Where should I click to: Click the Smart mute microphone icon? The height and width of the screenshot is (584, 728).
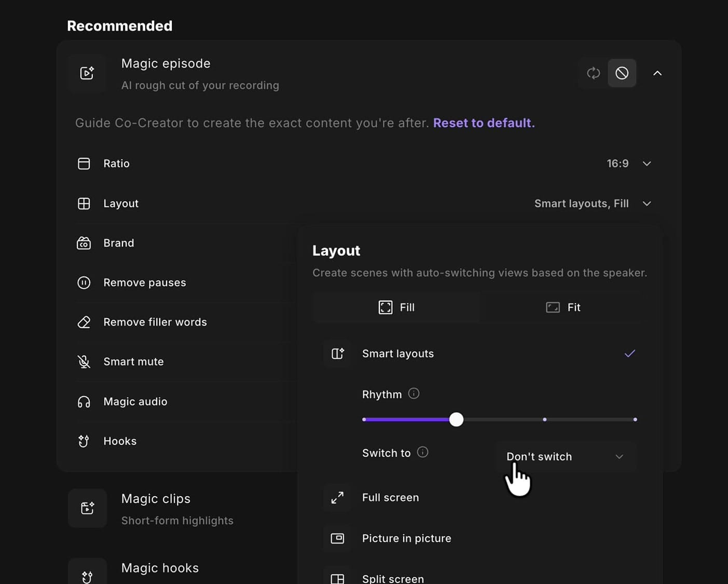pyautogui.click(x=84, y=361)
